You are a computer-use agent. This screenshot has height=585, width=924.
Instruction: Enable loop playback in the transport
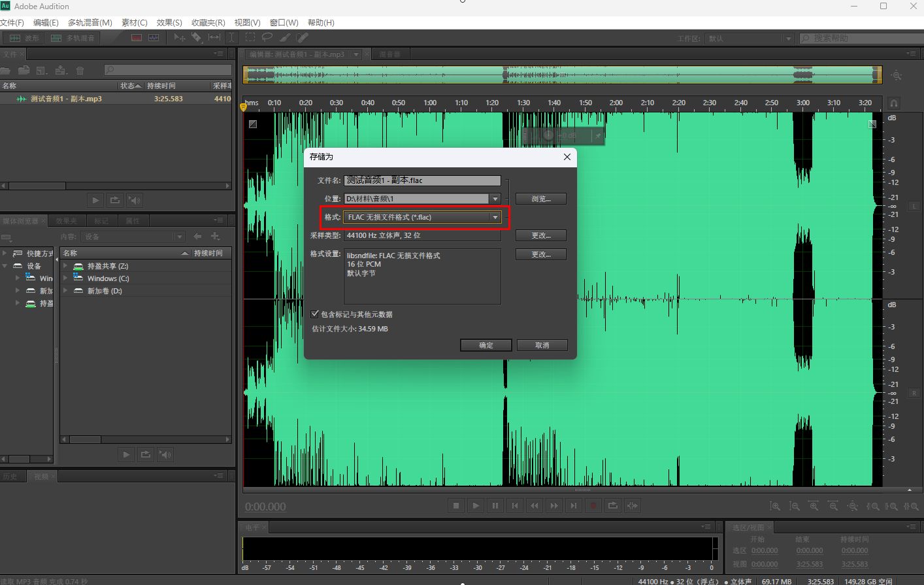point(614,505)
